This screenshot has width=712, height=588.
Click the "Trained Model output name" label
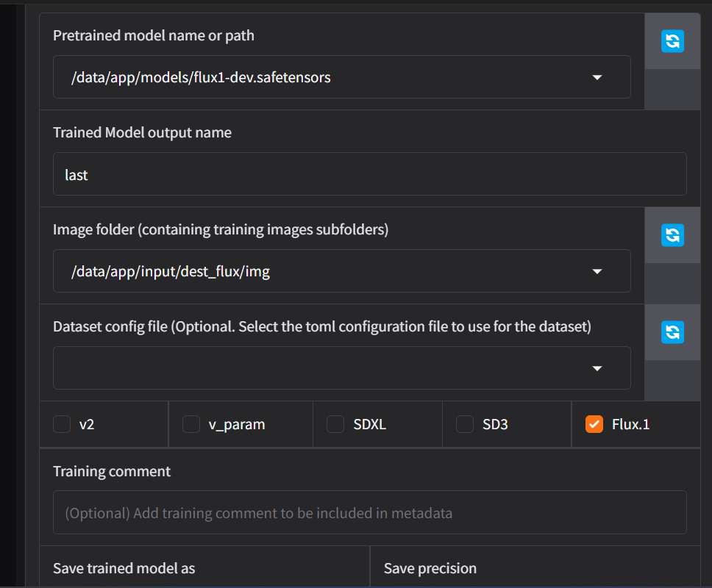pyautogui.click(x=142, y=132)
